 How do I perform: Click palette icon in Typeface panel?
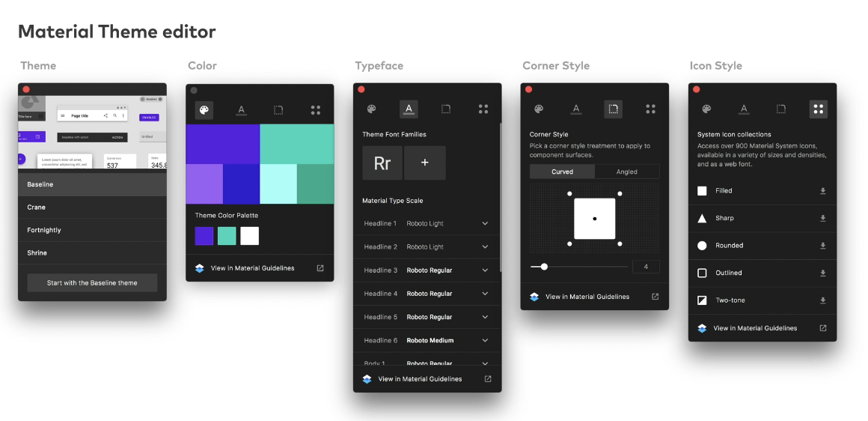371,109
